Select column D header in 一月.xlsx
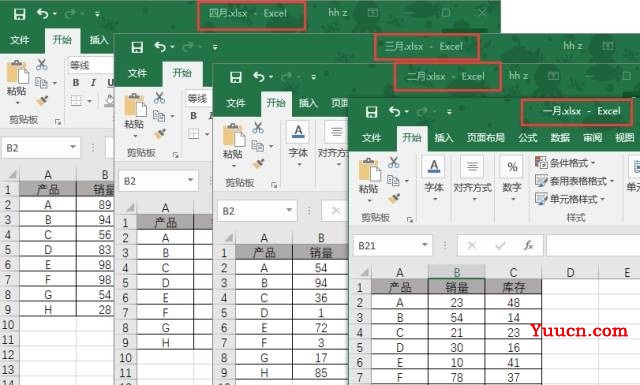Viewport: 640px width, 385px height. pos(570,272)
